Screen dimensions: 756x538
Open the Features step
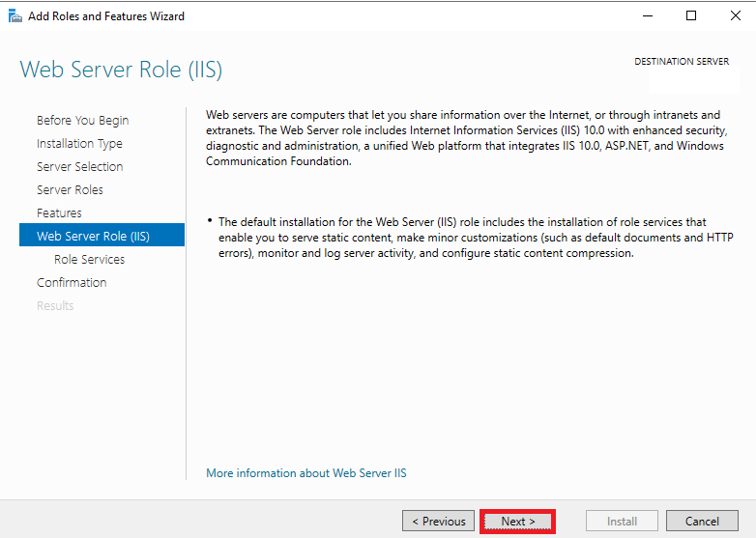(x=59, y=212)
